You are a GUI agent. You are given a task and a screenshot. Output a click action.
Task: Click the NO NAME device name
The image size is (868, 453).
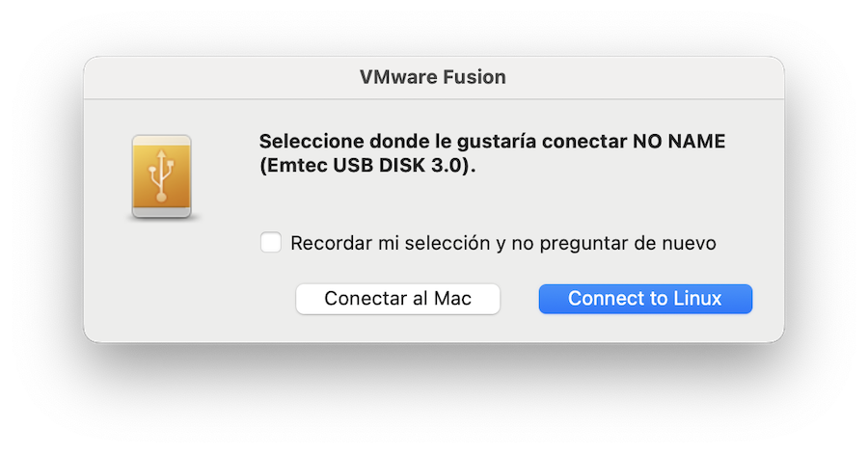678,142
